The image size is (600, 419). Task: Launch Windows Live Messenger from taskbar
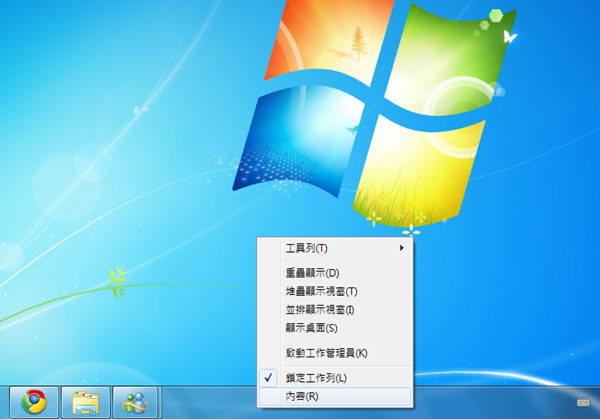click(x=135, y=402)
